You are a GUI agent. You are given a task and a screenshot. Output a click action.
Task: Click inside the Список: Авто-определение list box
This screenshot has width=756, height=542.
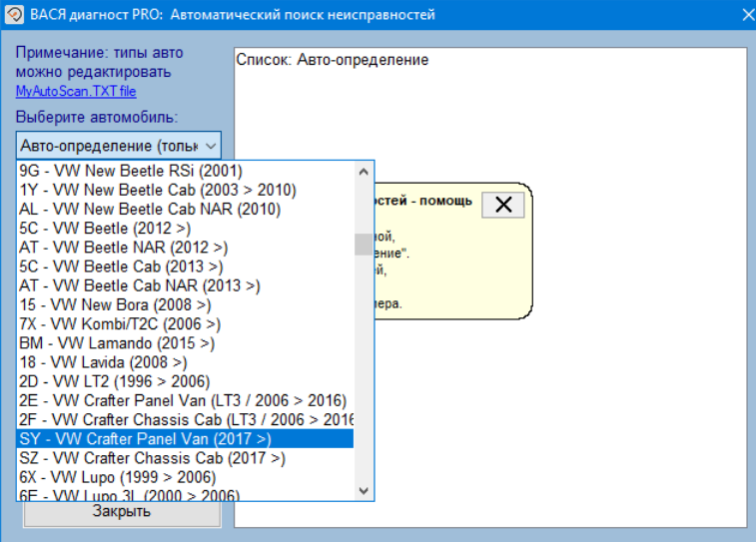click(490, 287)
